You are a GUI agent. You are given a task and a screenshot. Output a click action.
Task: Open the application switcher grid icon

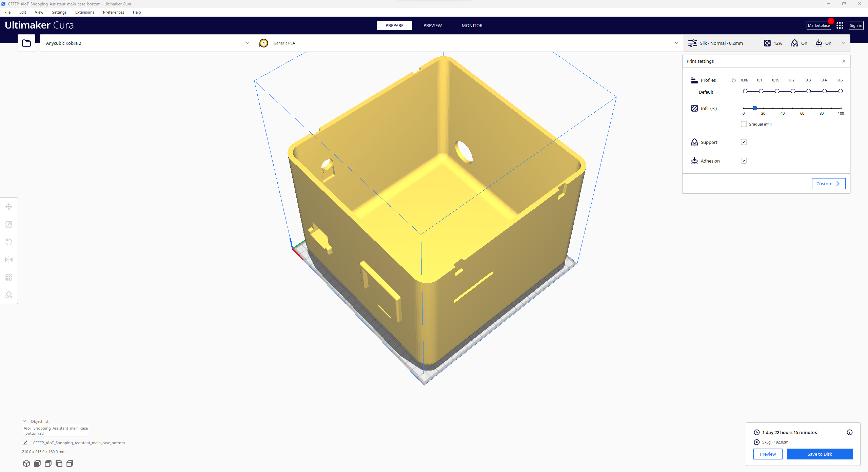click(x=840, y=25)
